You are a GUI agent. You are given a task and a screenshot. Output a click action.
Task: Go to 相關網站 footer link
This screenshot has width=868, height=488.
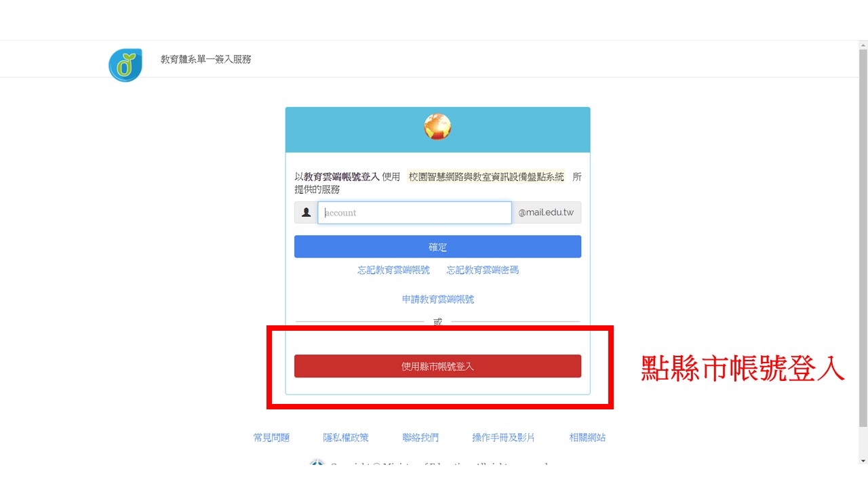tap(587, 438)
